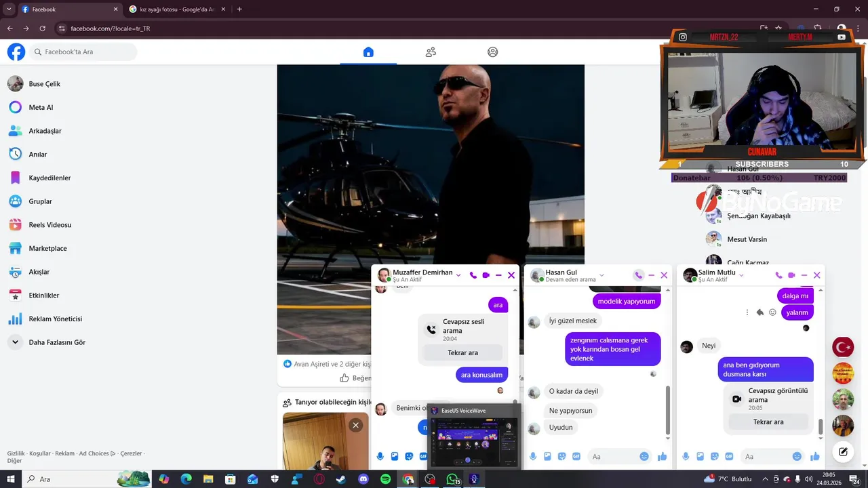Open the Groups tab icon in top navigation
Screen dimensions: 868x488
(493, 52)
